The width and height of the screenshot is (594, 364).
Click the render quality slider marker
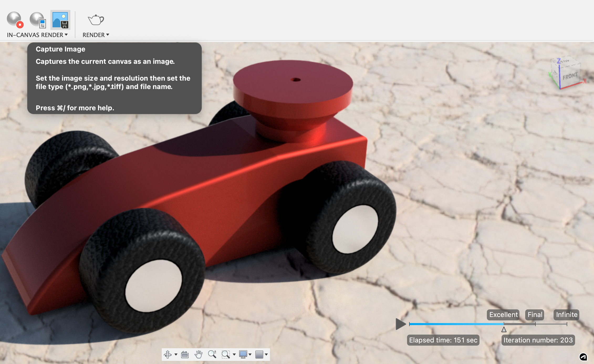pos(504,329)
